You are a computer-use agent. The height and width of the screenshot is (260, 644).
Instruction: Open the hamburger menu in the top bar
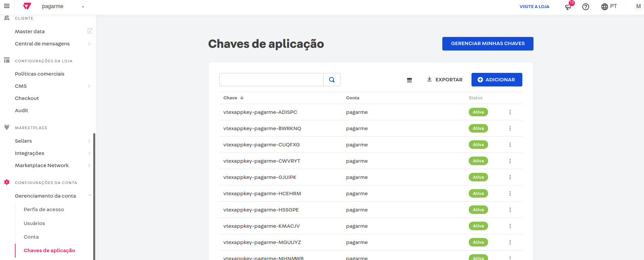coord(7,6)
